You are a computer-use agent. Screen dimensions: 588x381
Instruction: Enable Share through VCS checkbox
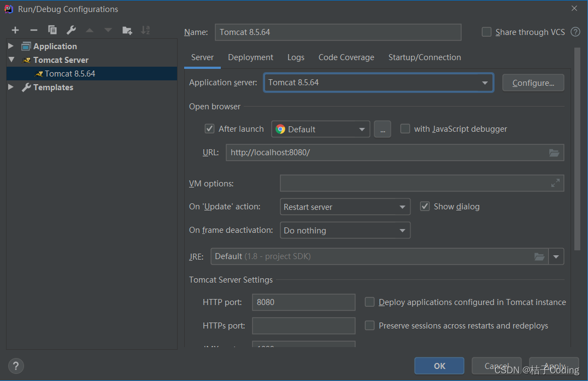point(486,32)
